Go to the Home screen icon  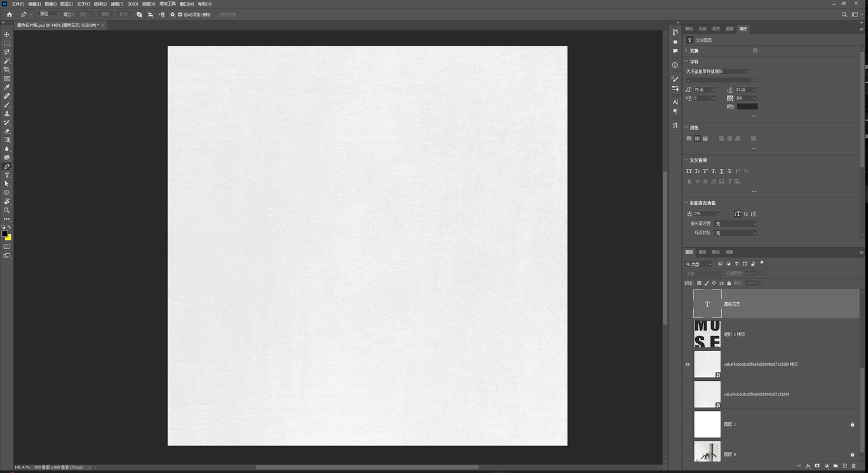[9, 15]
